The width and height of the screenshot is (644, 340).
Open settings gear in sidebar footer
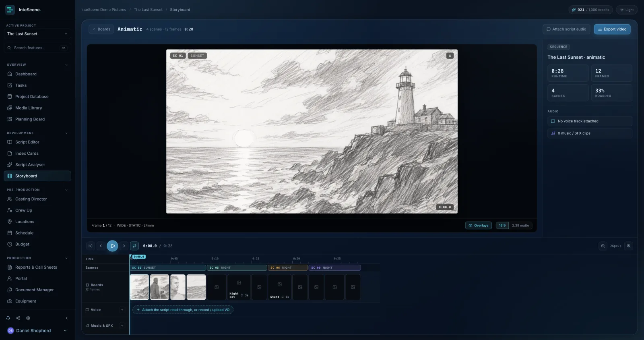coord(28,318)
